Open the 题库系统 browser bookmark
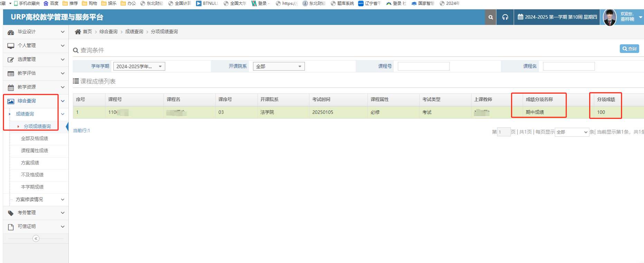644x263 pixels. (342, 3)
